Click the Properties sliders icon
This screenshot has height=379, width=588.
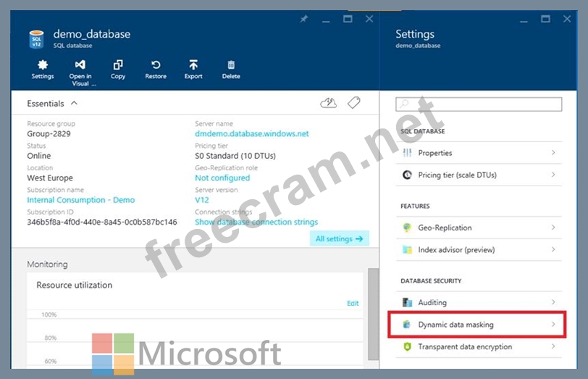(407, 153)
